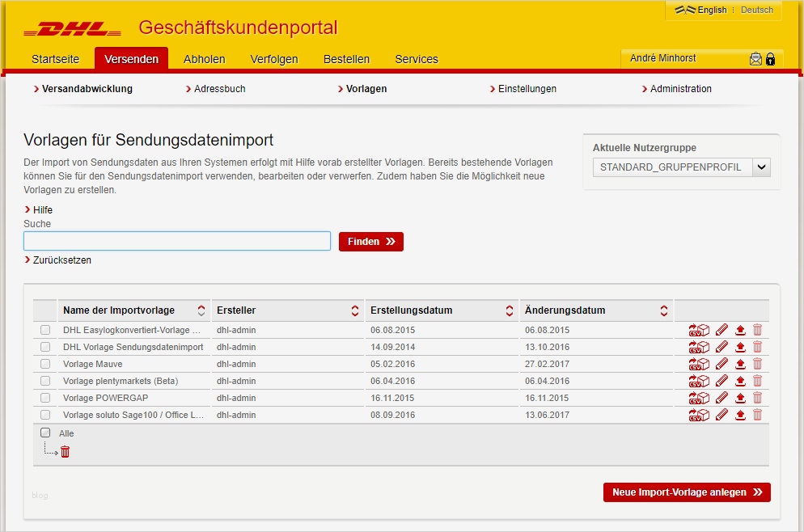Image resolution: width=804 pixels, height=532 pixels.
Task: Click upload arrow icon for DHL Vorlage Sendungsdatenimport
Action: click(x=740, y=347)
